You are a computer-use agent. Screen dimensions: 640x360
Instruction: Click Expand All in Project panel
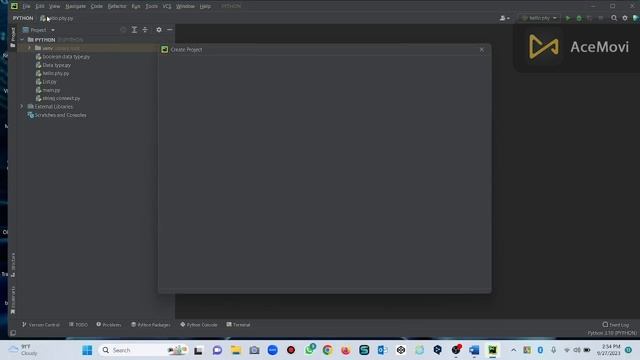134,30
